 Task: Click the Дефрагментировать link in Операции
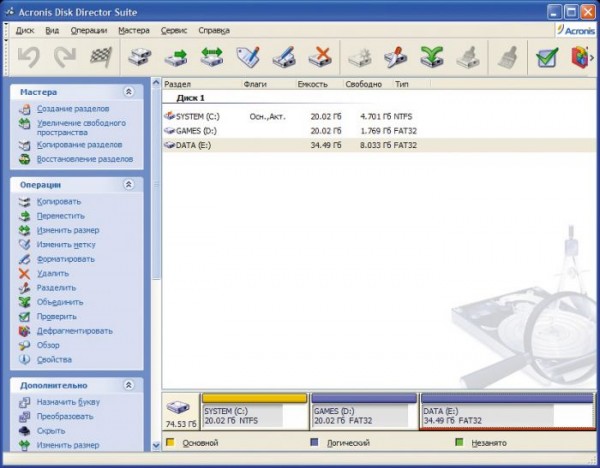[x=74, y=331]
